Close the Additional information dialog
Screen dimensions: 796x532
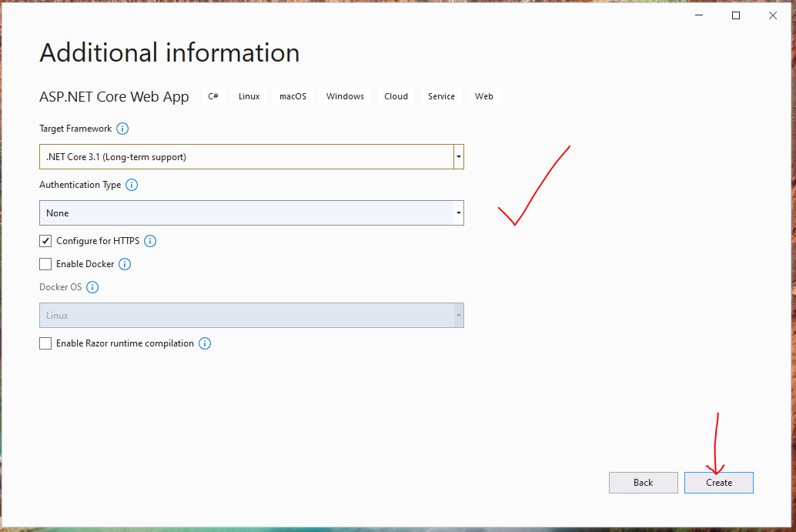point(773,15)
